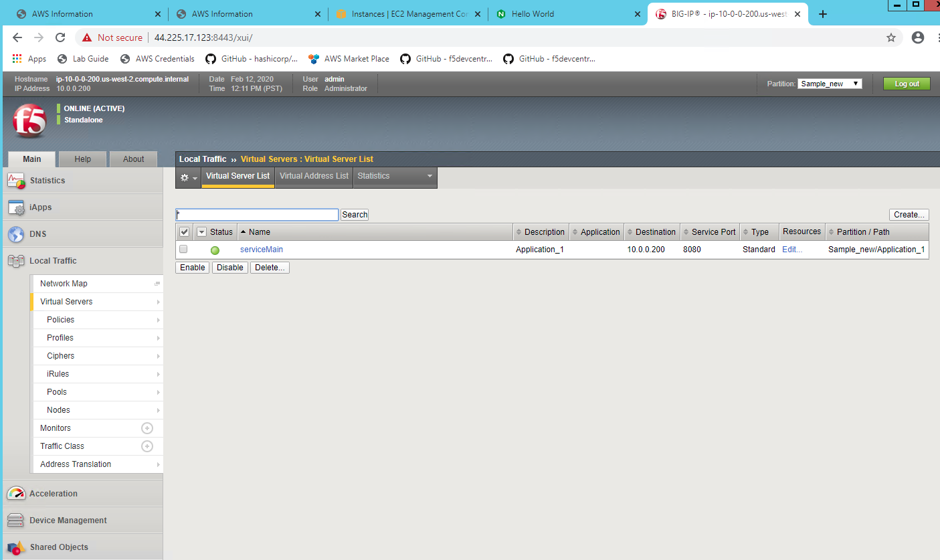The height and width of the screenshot is (560, 940).
Task: Reload the page with refresh icon
Action: (60, 37)
